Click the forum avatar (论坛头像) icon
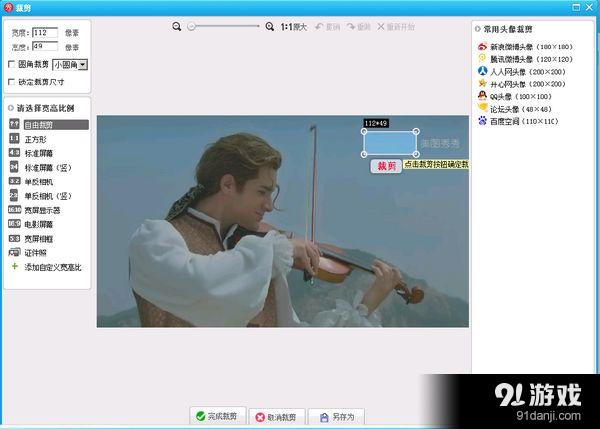The width and height of the screenshot is (600, 429). (x=482, y=108)
